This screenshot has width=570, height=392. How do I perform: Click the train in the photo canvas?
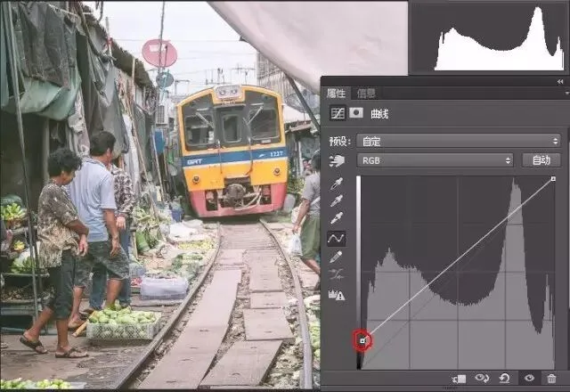click(232, 151)
